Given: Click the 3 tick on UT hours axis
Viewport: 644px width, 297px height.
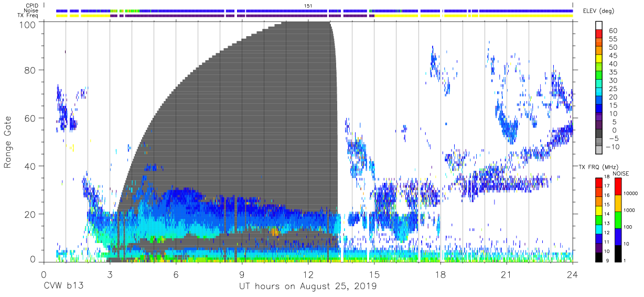Looking at the screenshot, I should [110, 274].
